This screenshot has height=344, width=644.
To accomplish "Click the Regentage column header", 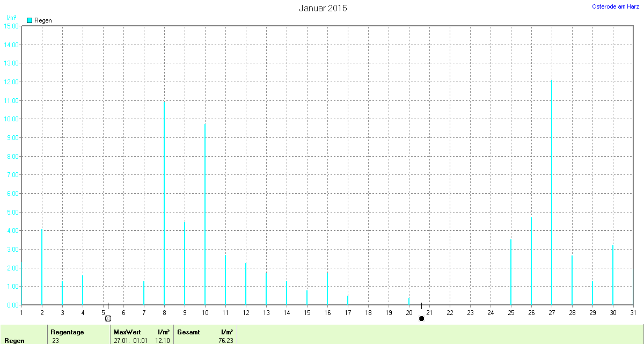I will tap(67, 332).
